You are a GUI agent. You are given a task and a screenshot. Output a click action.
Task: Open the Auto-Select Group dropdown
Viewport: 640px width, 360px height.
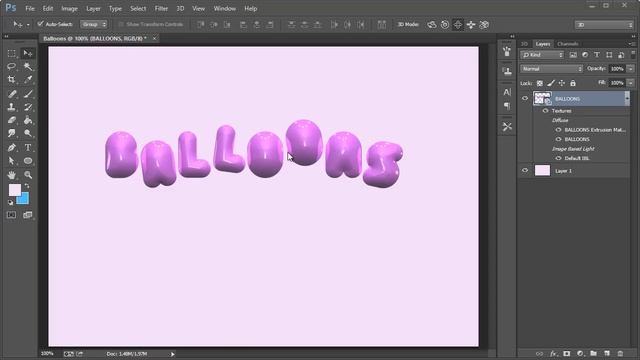tap(94, 24)
